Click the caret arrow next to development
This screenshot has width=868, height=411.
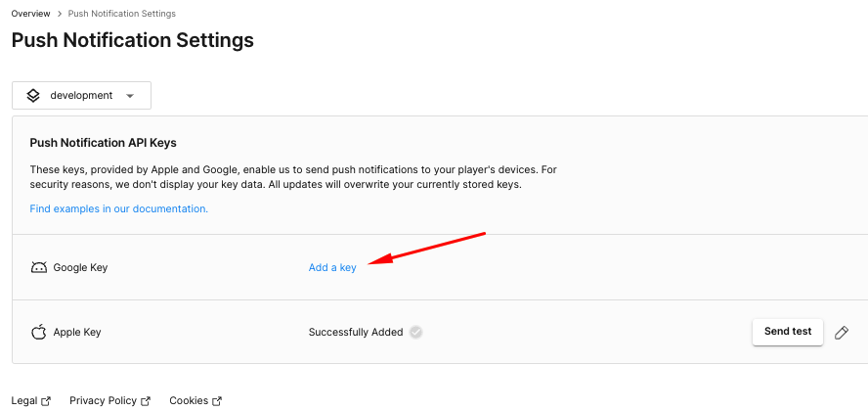(x=131, y=96)
